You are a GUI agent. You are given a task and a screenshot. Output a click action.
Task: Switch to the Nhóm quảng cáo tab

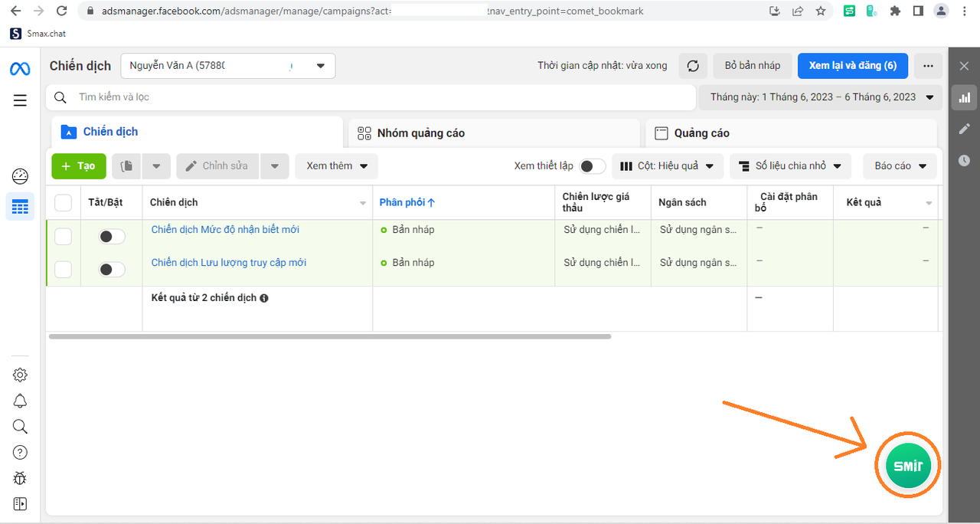[494, 133]
